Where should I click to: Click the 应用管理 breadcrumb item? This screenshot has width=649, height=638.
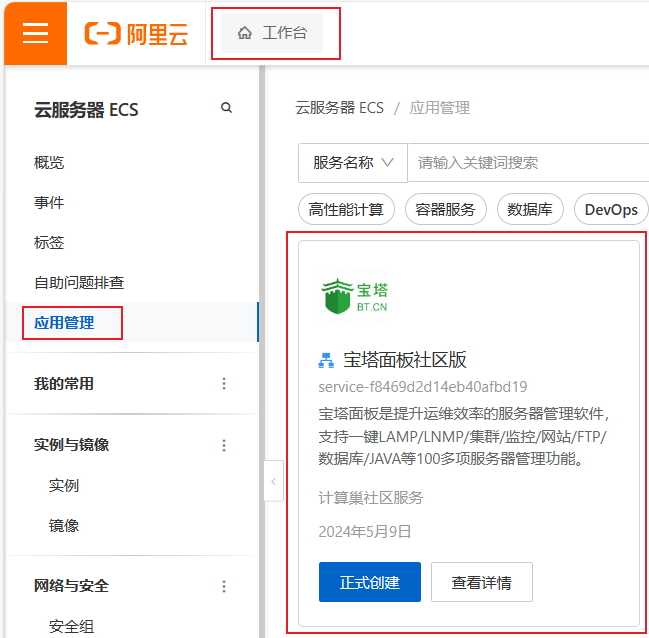pos(440,108)
